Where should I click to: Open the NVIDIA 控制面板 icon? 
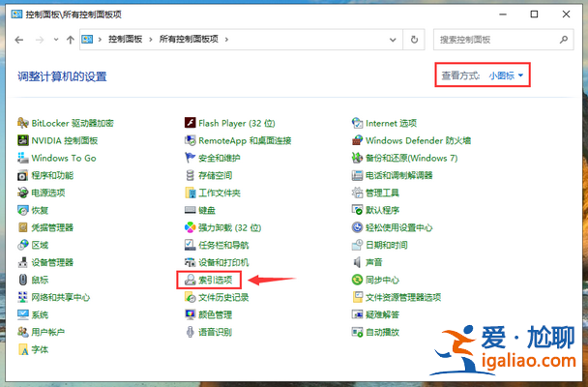[22, 141]
